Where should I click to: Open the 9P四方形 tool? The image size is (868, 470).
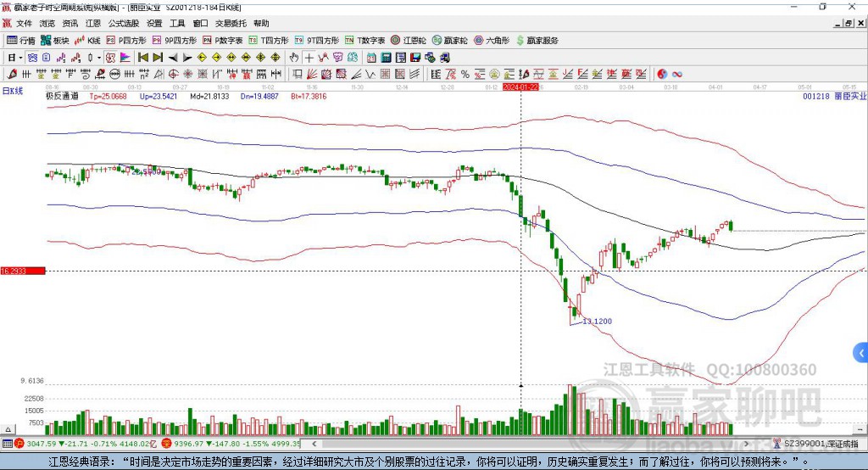click(175, 41)
